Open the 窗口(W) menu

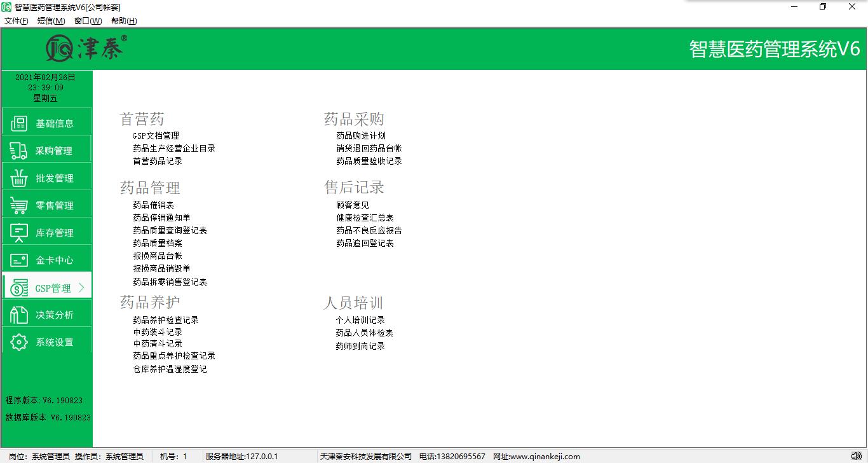point(88,21)
